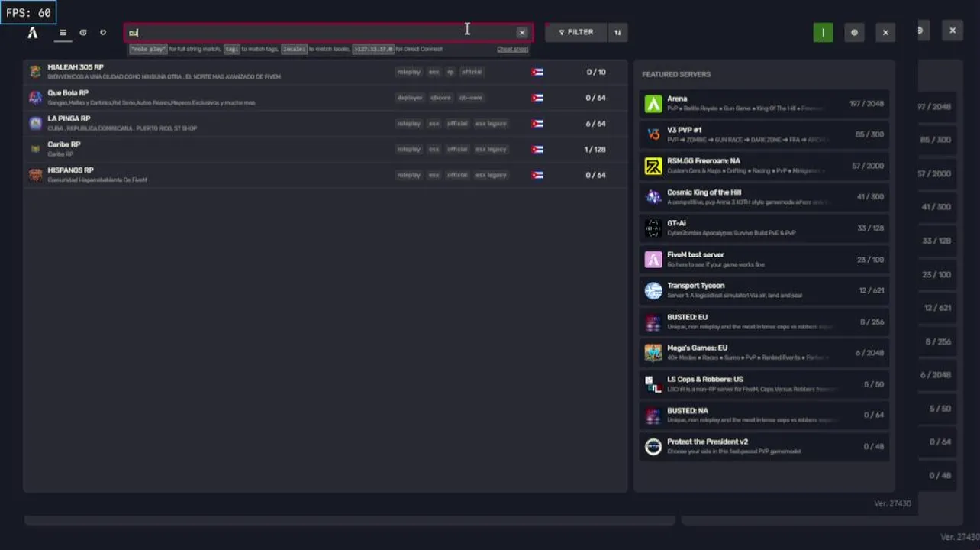
Task: Click the green user account button
Action: pyautogui.click(x=823, y=33)
